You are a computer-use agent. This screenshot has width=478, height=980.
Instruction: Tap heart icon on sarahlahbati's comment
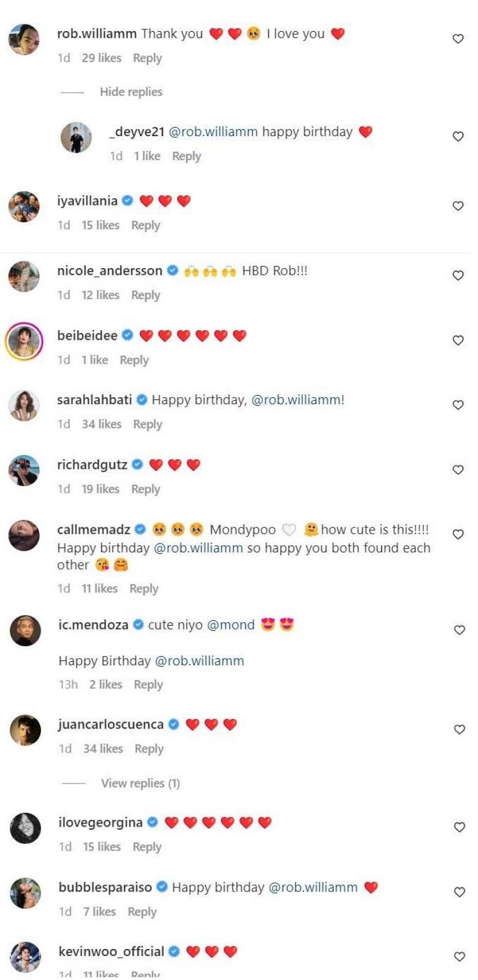click(x=458, y=405)
